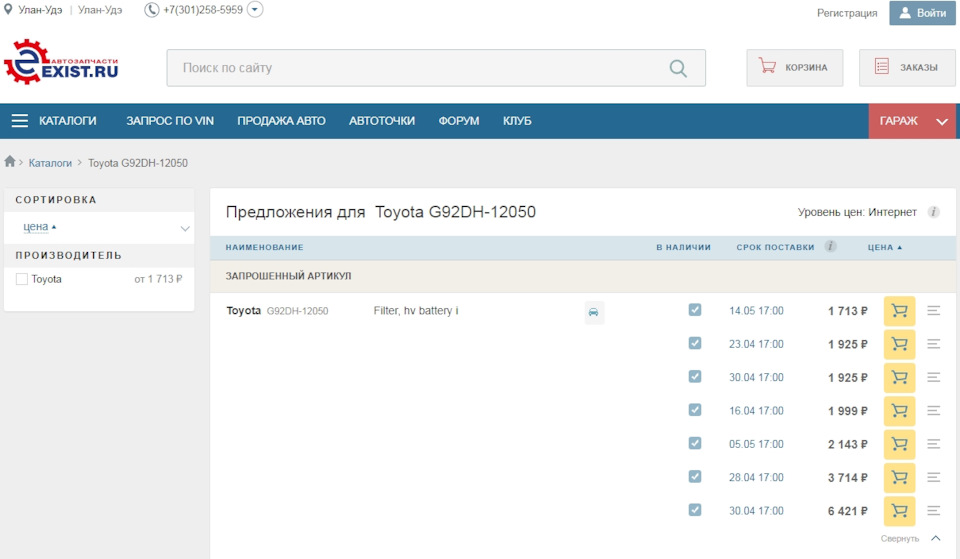This screenshot has height=559, width=960.
Task: Click the home breadcrumb icon
Action: pos(10,162)
